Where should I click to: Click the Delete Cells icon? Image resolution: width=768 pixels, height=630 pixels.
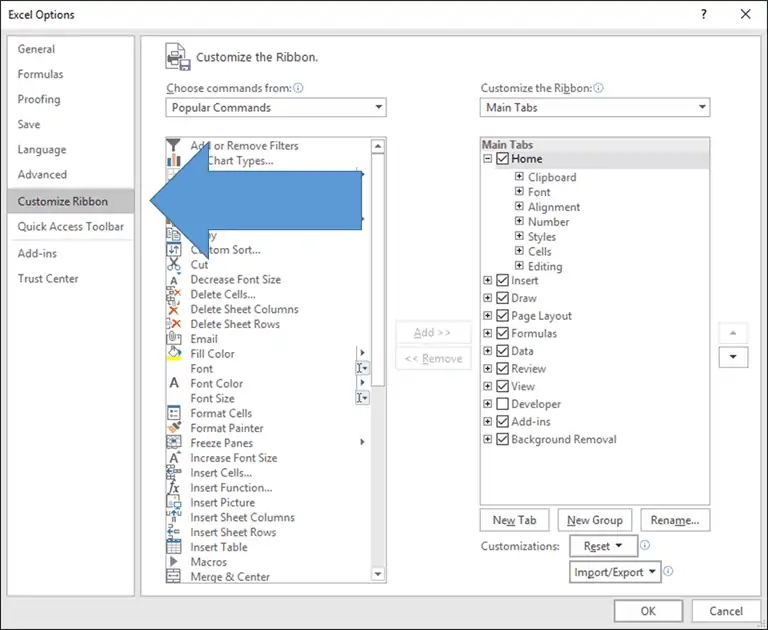coord(174,294)
